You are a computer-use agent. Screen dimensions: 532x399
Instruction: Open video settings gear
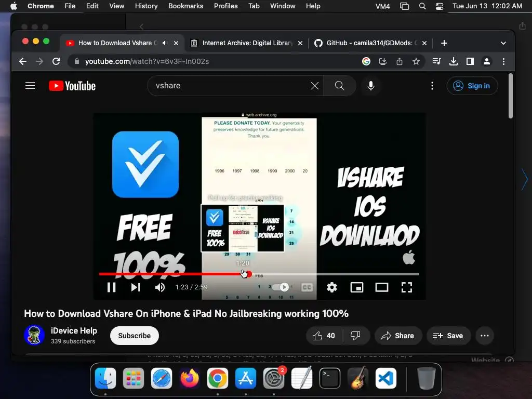pos(332,287)
